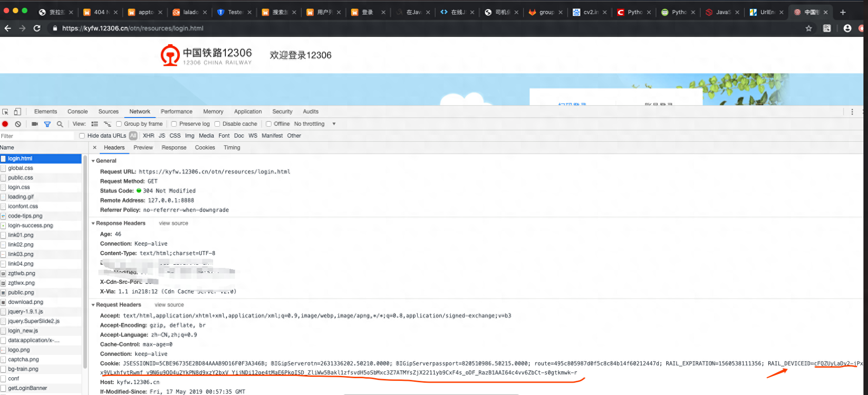Open the Sources panel

[x=108, y=112]
